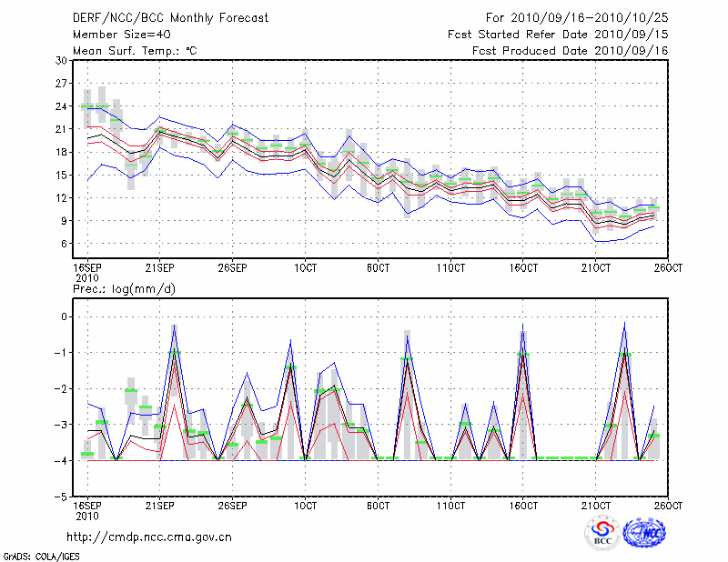728x562 pixels.
Task: Click the 30 value on the temperature y-axis
Action: coord(62,60)
